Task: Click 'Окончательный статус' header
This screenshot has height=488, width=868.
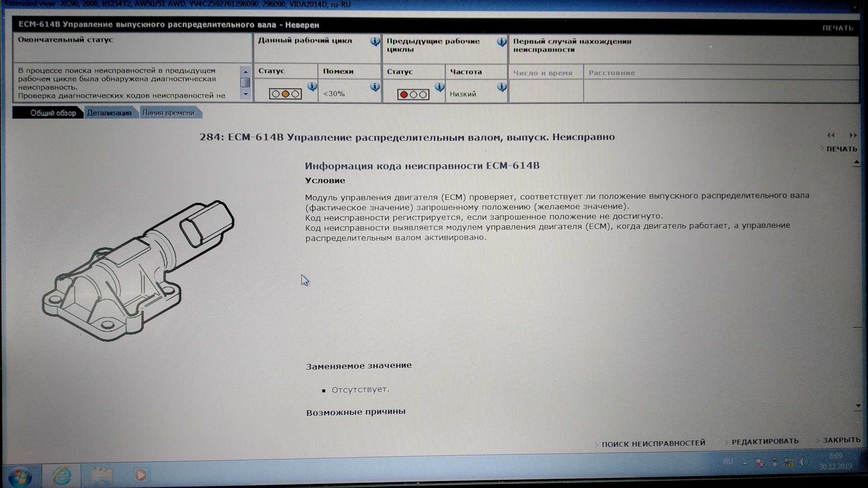Action: click(x=65, y=40)
